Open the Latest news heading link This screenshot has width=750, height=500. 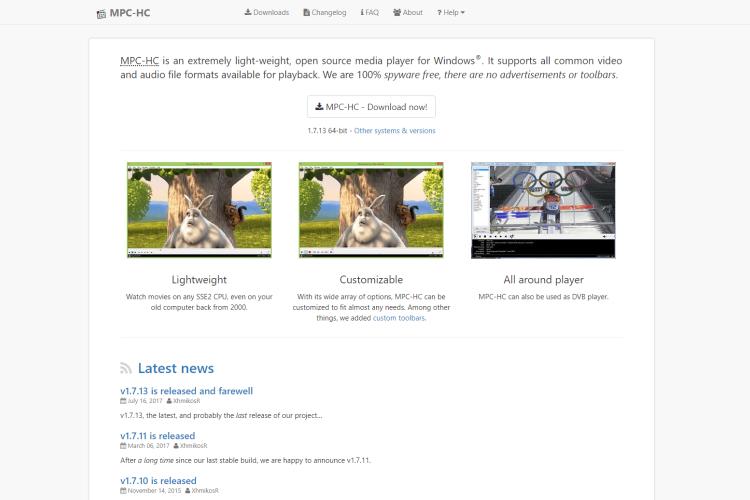click(x=176, y=368)
